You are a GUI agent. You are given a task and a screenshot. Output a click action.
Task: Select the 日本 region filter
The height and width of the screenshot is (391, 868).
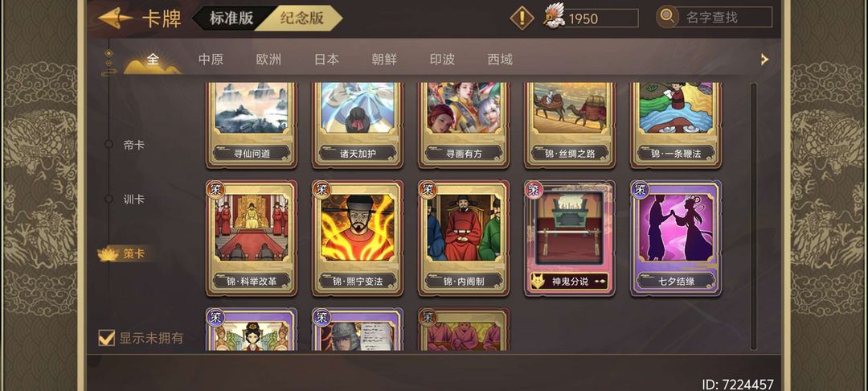pos(326,60)
